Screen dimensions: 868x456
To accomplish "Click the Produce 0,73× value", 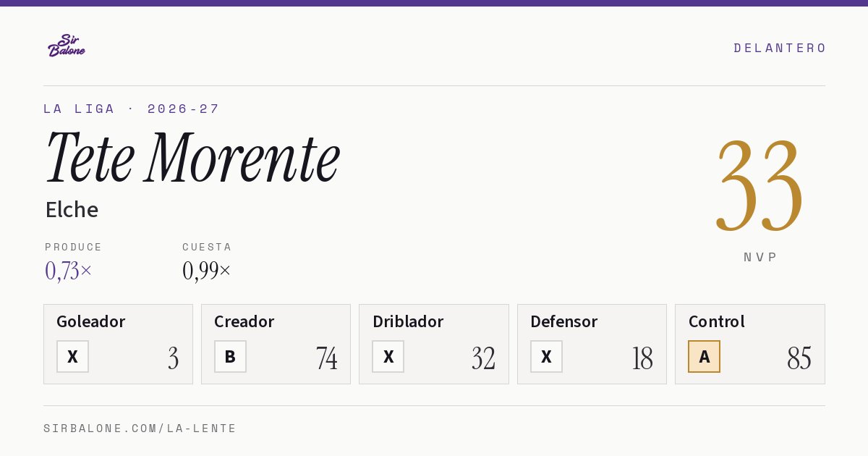I will coord(69,271).
